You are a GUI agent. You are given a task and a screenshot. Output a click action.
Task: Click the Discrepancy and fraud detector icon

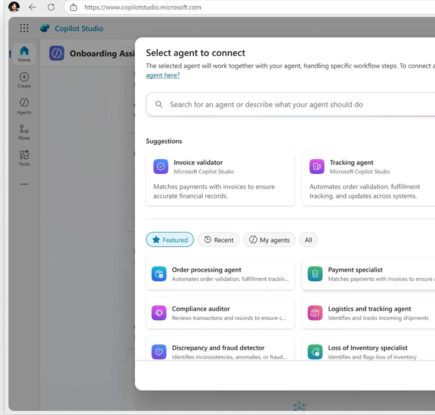tap(159, 352)
